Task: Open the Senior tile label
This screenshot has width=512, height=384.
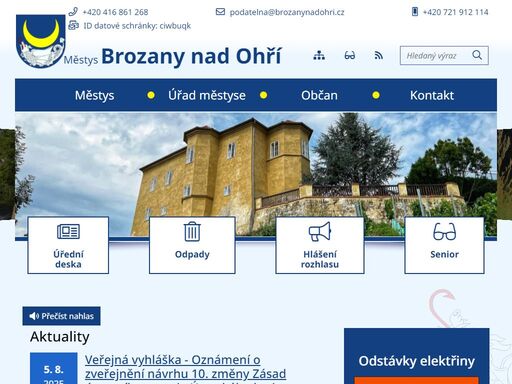Action: (444, 254)
